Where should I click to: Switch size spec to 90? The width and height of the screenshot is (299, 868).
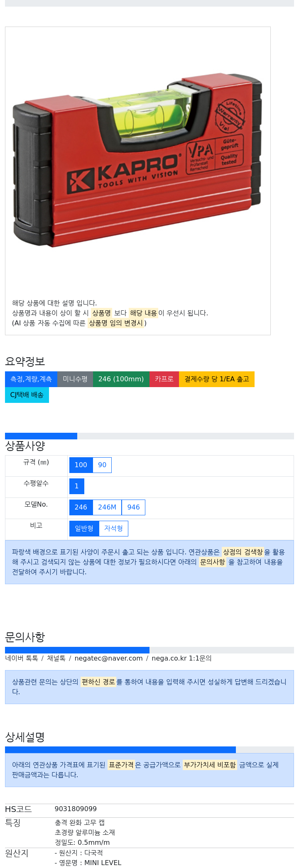(x=102, y=465)
